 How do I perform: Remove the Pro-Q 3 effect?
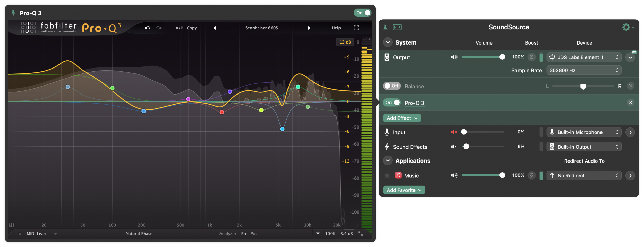click(x=630, y=103)
